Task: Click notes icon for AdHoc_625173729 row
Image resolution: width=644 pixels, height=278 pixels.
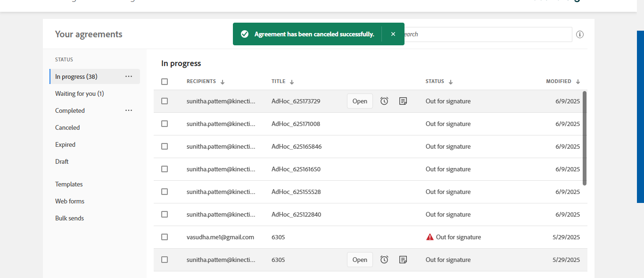Action: click(x=403, y=101)
